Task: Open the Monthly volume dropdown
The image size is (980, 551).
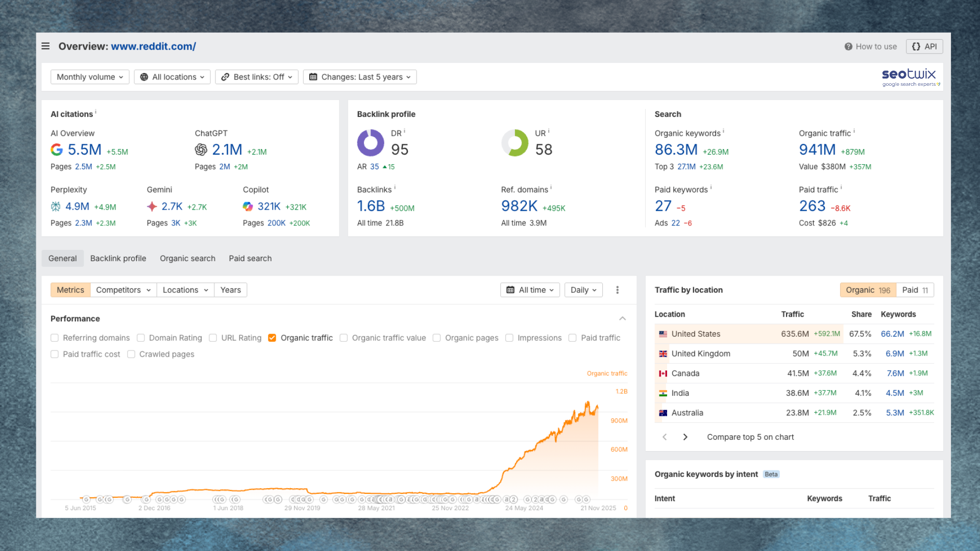Action: [x=90, y=77]
